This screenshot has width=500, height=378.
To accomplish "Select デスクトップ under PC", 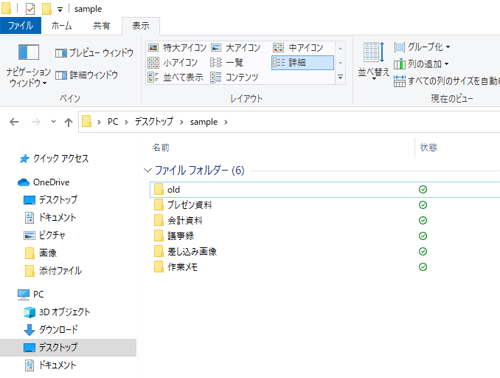I will pyautogui.click(x=68, y=348).
